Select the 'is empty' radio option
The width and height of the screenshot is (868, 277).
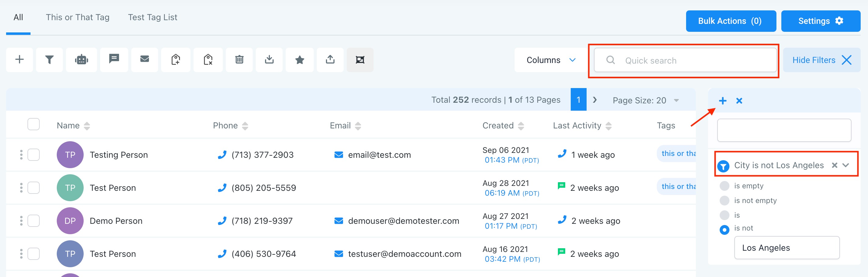coord(725,186)
